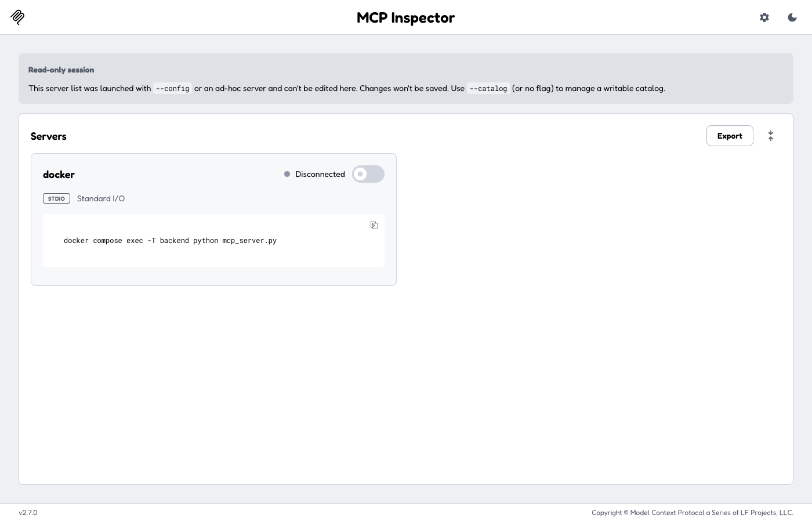The width and height of the screenshot is (812, 522).
Task: Click the Export button
Action: [730, 136]
